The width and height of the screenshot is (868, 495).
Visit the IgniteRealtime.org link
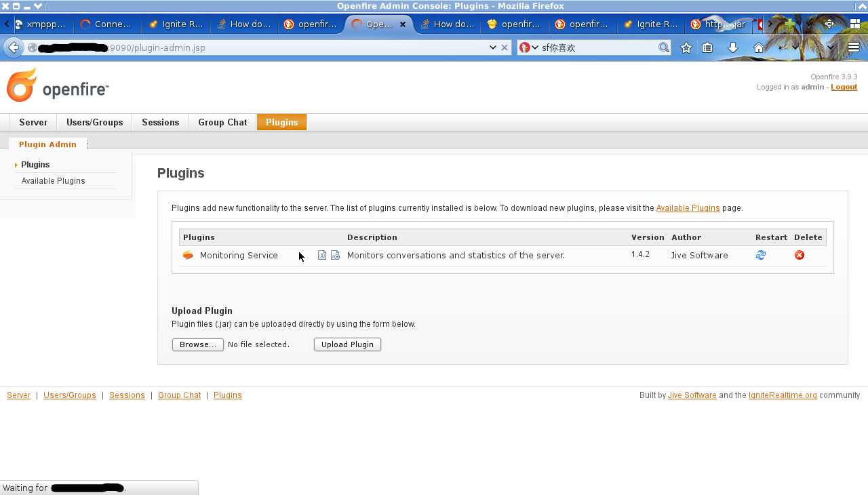tap(783, 395)
